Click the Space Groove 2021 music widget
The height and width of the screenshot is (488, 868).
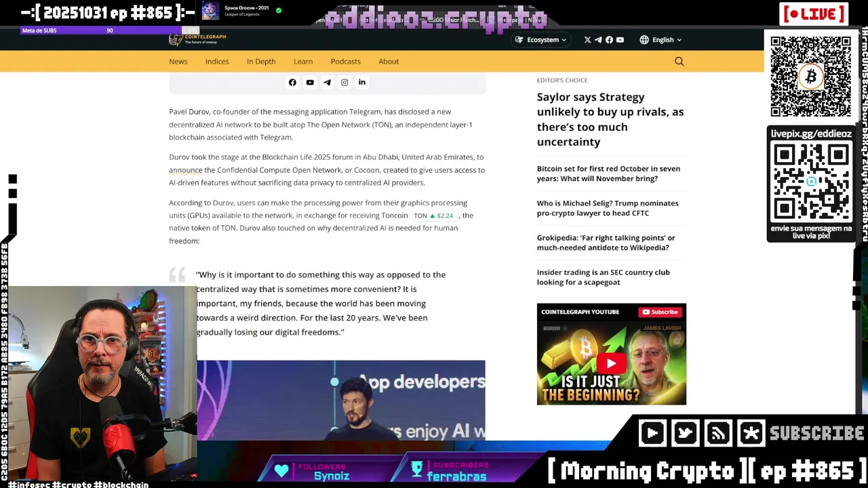(x=241, y=11)
